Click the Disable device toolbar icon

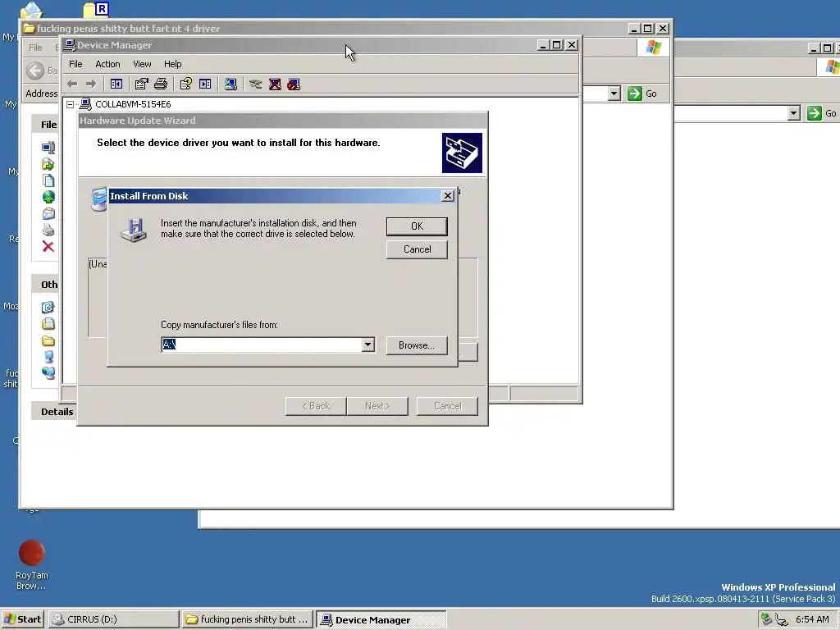click(294, 84)
